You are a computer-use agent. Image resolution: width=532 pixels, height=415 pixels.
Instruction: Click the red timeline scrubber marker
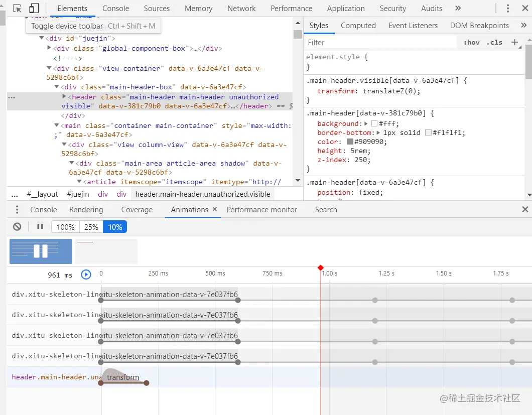(321, 268)
